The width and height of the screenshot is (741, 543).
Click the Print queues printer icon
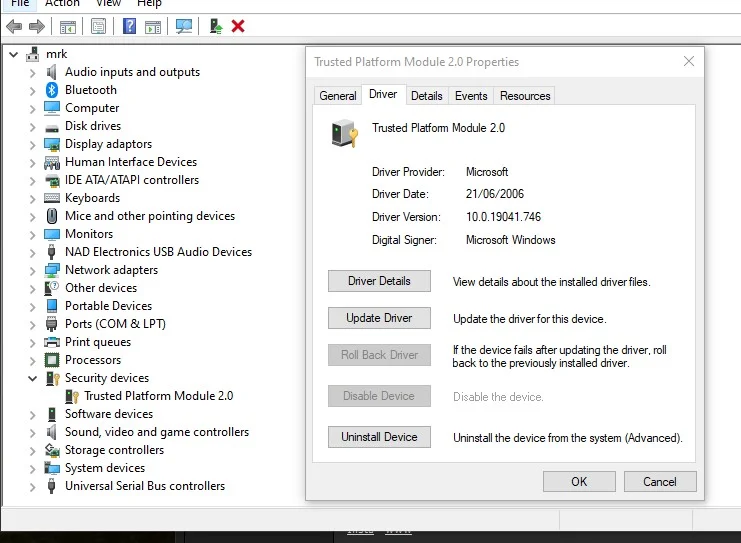click(52, 342)
